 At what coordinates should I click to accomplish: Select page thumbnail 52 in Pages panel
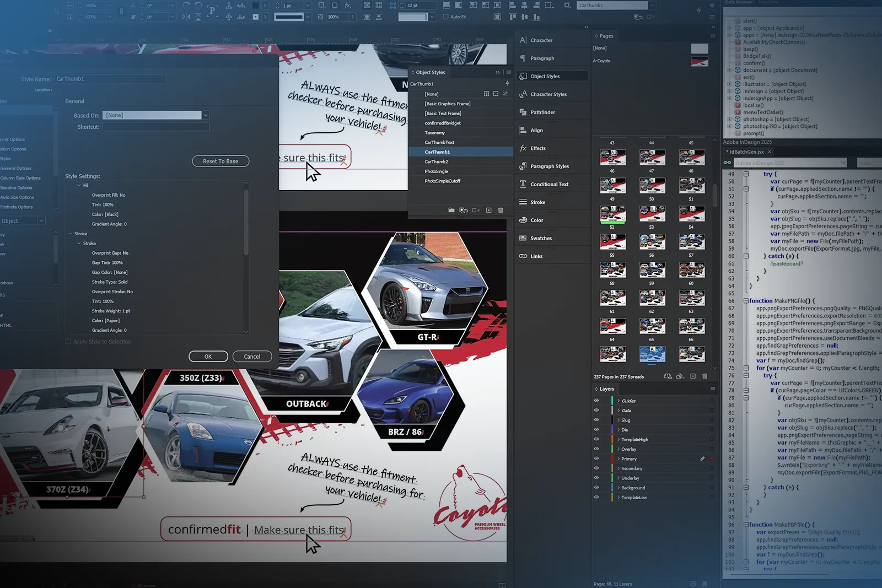[x=612, y=214]
